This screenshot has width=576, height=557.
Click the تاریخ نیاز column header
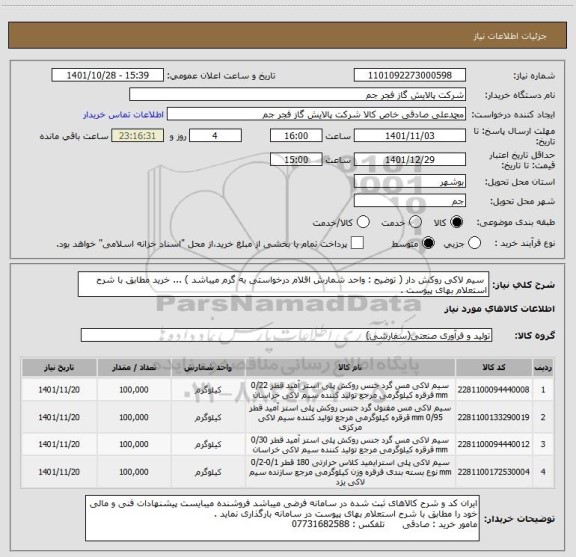[x=59, y=367]
